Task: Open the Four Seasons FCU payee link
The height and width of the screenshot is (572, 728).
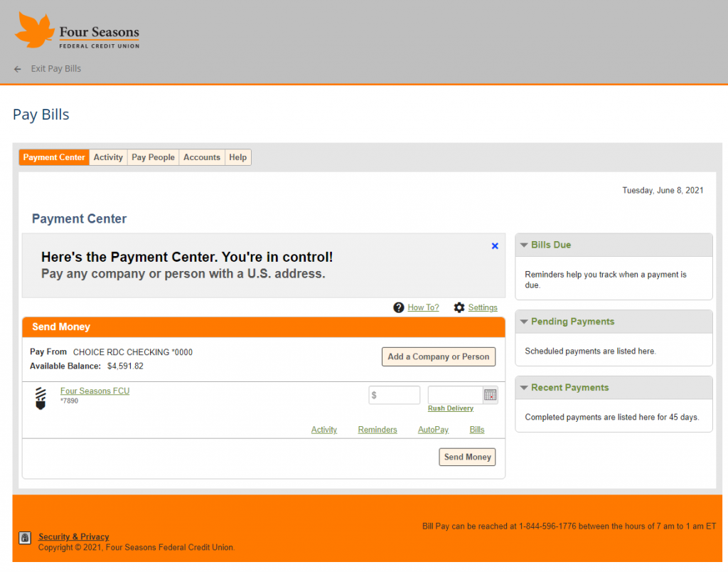Action: pyautogui.click(x=95, y=391)
